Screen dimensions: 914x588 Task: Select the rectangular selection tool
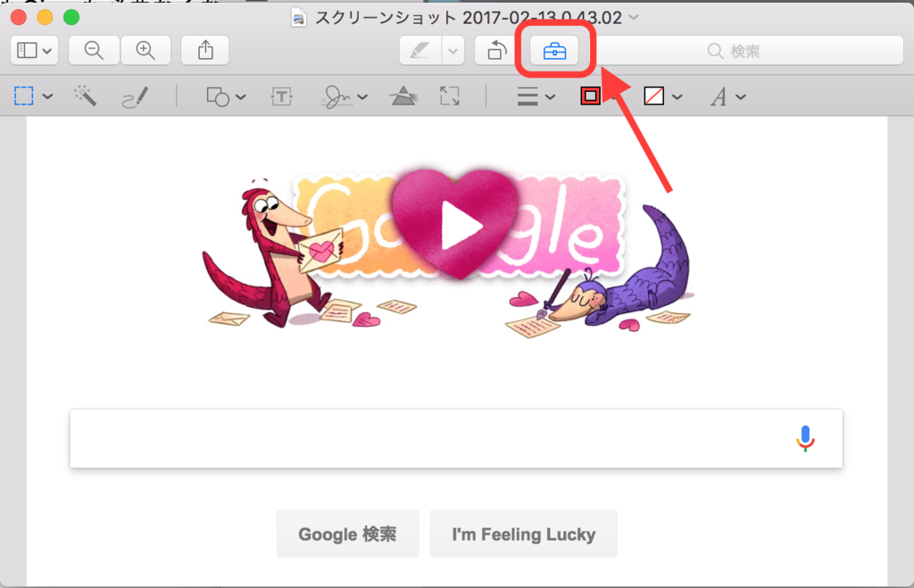pos(24,95)
